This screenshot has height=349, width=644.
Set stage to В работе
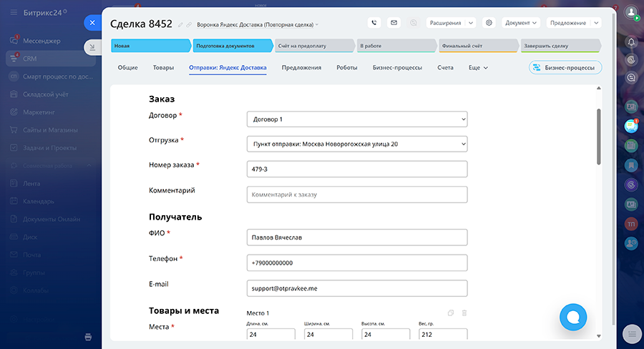point(396,46)
